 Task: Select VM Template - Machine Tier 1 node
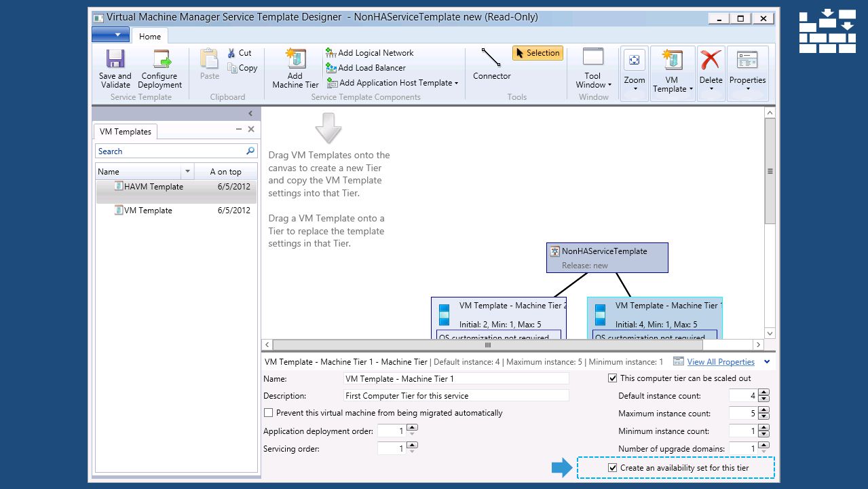click(655, 318)
